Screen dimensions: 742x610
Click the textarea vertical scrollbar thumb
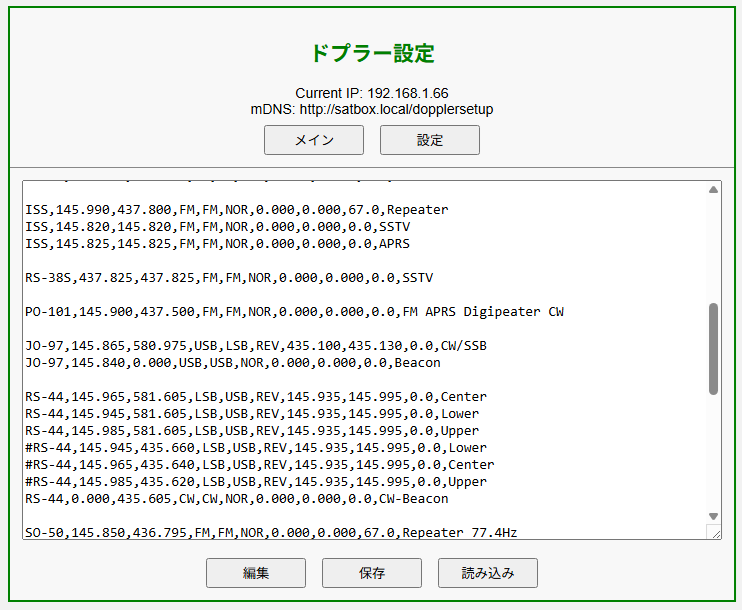pos(713,349)
